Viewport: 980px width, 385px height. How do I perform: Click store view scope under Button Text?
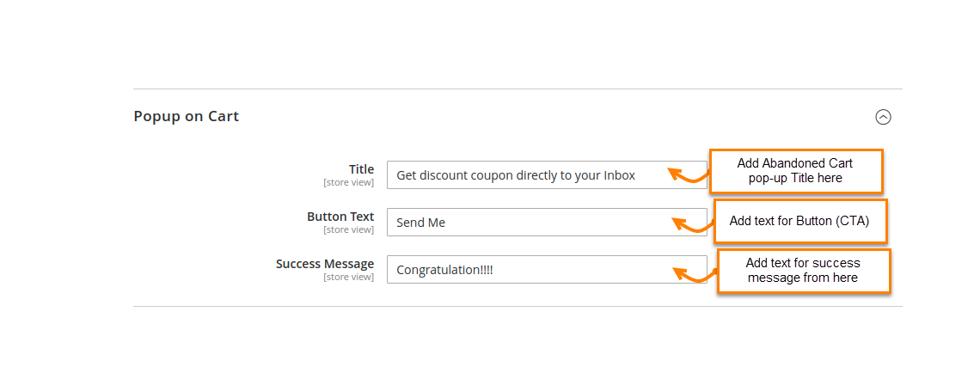point(348,229)
